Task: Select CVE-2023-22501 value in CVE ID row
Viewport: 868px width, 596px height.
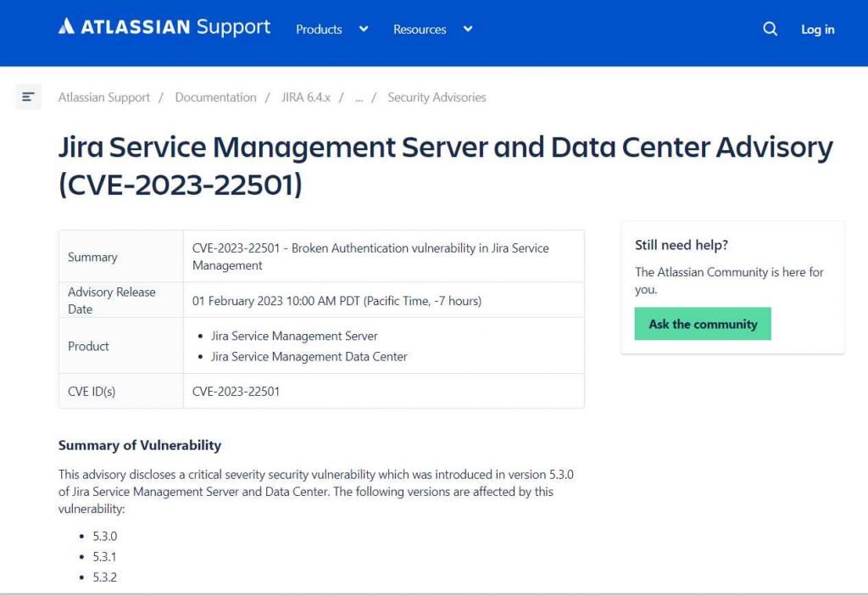Action: pyautogui.click(x=236, y=392)
